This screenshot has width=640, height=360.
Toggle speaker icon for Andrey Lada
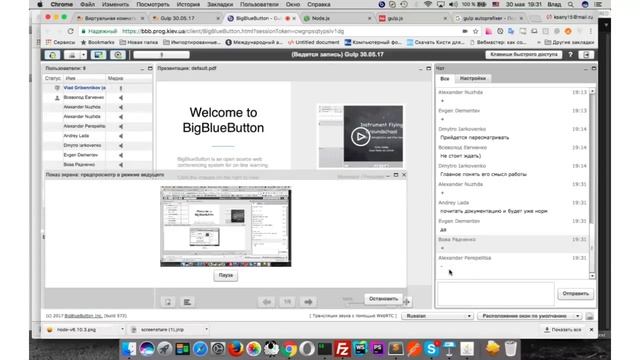tap(121, 136)
